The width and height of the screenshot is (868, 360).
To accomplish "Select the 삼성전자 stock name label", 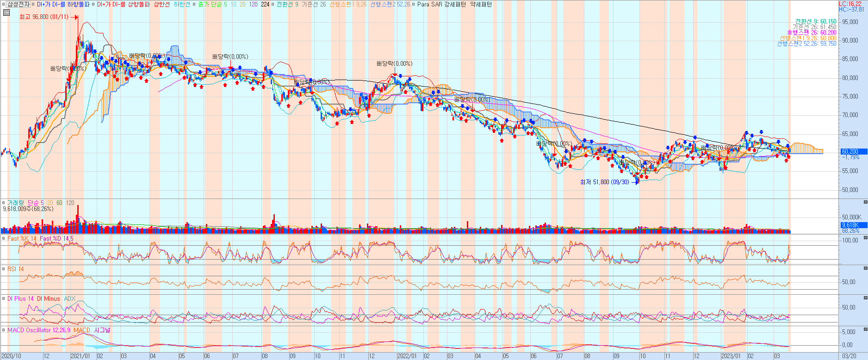I will click(19, 5).
